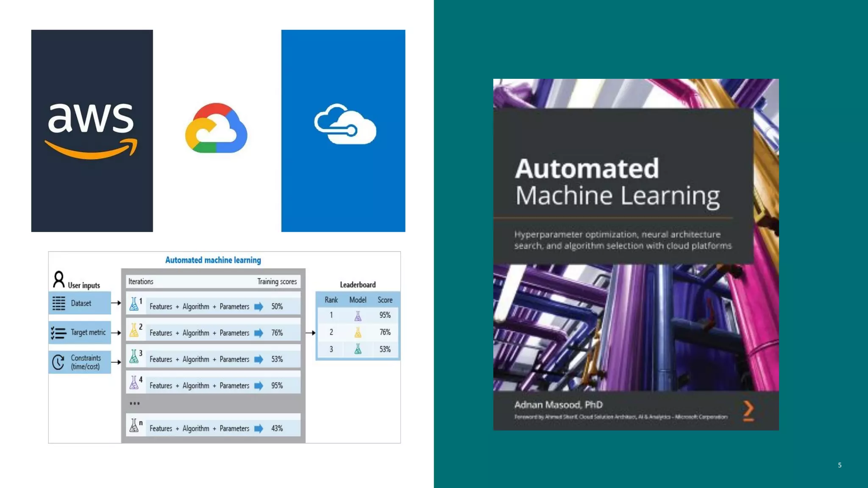The image size is (868, 488).
Task: Click the purple flask in leaderboard rank 1
Action: 358,316
